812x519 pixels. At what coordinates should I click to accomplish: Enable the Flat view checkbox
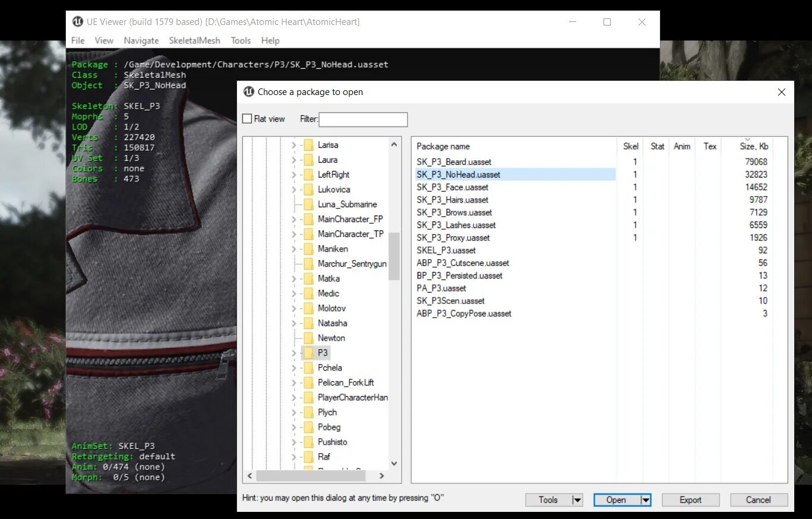[x=247, y=119]
